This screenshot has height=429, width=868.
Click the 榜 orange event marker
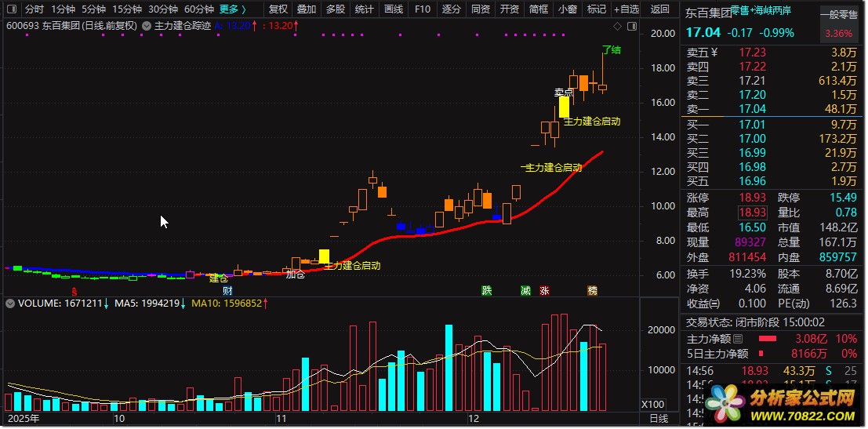tap(592, 291)
